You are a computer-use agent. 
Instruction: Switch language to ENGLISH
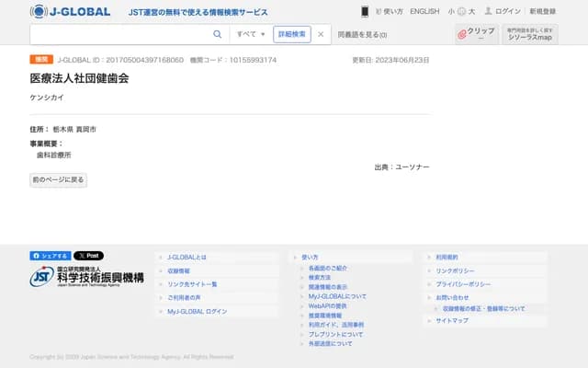(x=424, y=11)
